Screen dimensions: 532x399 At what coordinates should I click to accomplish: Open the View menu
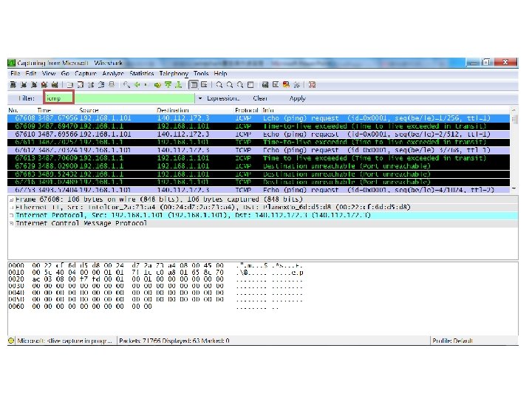49,74
